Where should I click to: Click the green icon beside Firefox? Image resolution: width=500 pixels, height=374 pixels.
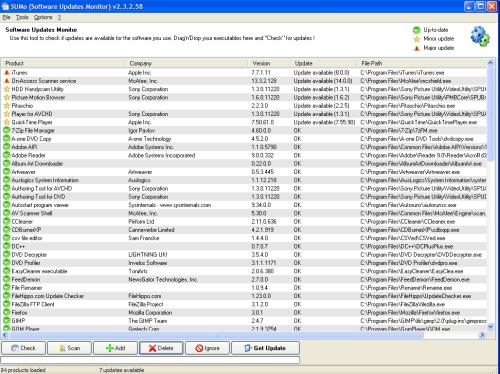tap(7, 312)
